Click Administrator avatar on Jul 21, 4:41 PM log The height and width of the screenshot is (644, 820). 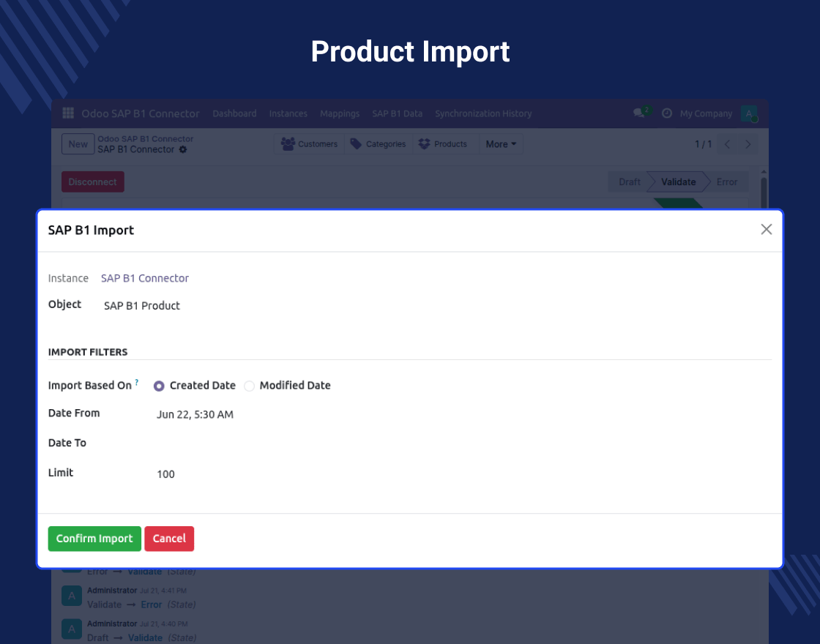point(72,596)
